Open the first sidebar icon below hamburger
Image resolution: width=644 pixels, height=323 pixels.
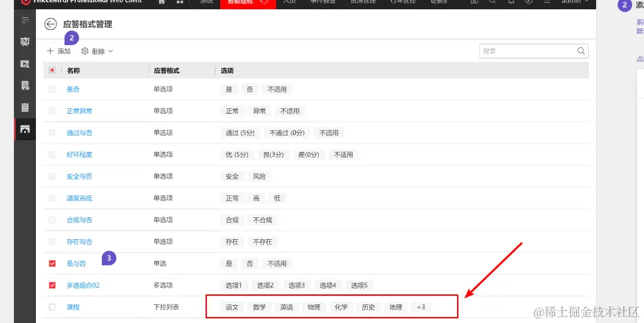(x=25, y=42)
